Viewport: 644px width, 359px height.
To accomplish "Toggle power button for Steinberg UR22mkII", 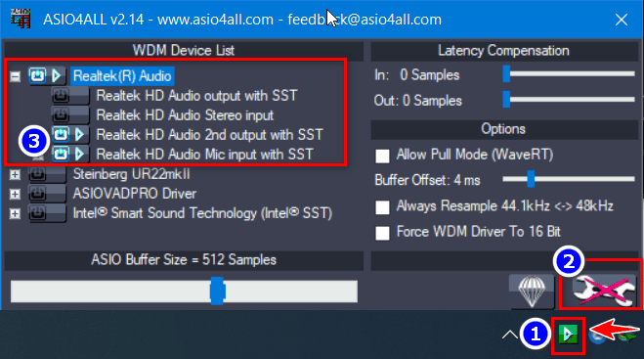I will [38, 174].
